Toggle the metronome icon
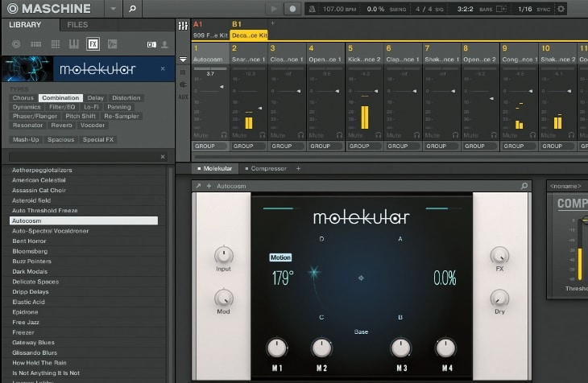The height and width of the screenshot is (383, 588). pyautogui.click(x=312, y=9)
